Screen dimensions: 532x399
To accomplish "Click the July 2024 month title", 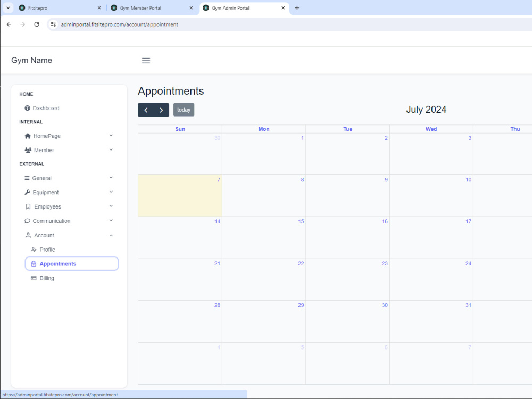I will (426, 110).
